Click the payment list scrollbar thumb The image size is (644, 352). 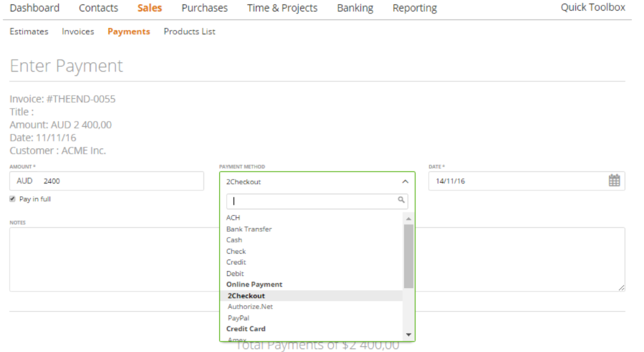tap(408, 256)
